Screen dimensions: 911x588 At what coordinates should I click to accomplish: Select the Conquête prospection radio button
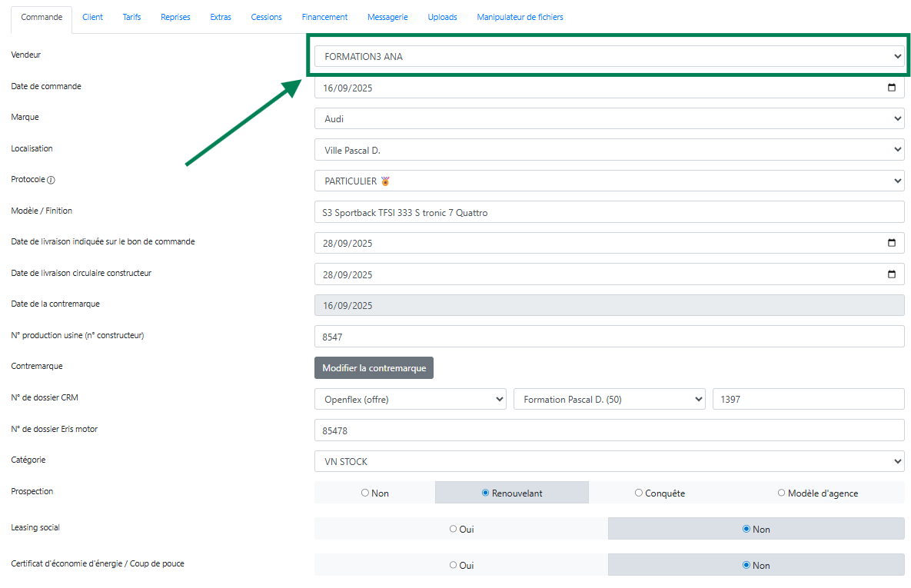pos(639,493)
